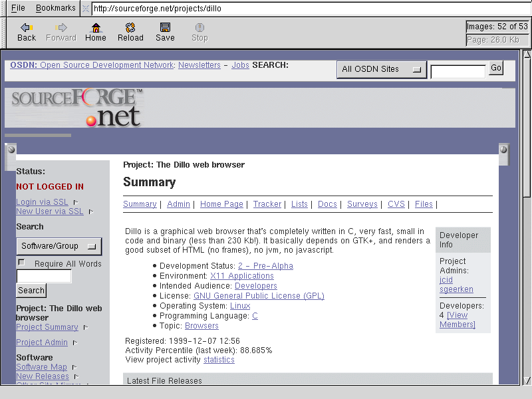532x399 pixels.
Task: Click the OSDN search text field
Action: (x=458, y=72)
